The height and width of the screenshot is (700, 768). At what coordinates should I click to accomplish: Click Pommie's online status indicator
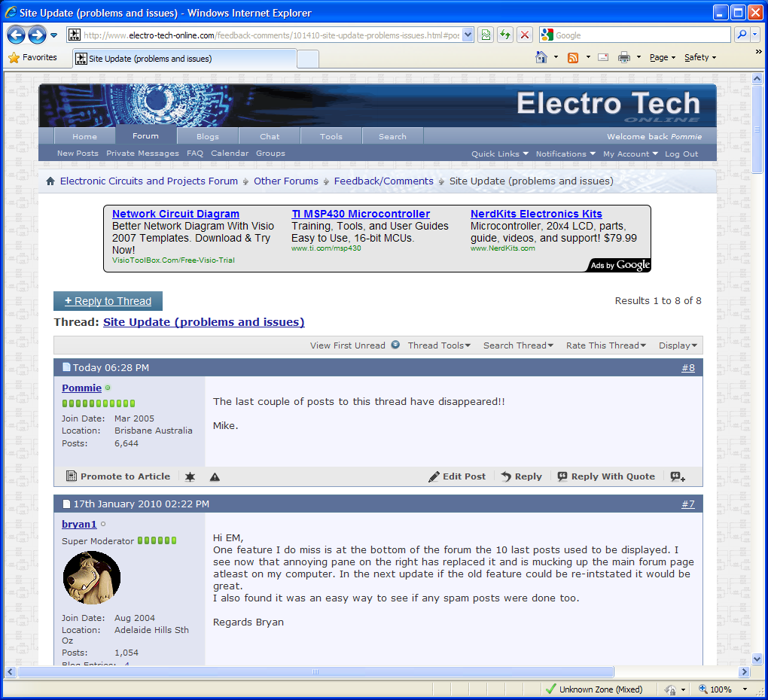pyautogui.click(x=108, y=388)
